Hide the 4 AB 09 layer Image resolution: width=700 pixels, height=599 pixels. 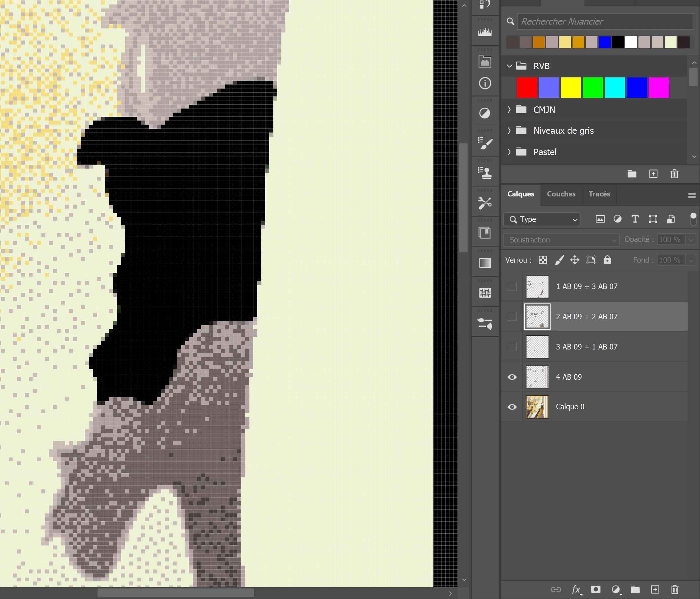[512, 377]
